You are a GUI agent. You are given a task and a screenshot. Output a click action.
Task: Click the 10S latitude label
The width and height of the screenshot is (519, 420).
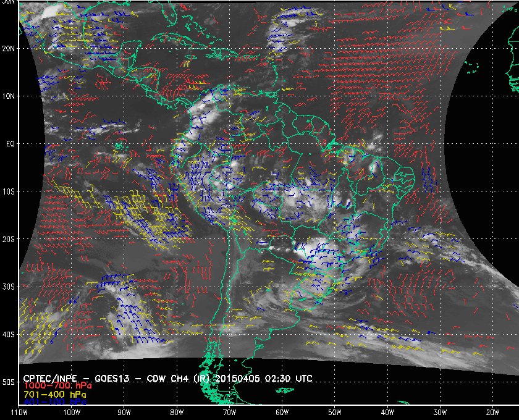click(x=8, y=191)
